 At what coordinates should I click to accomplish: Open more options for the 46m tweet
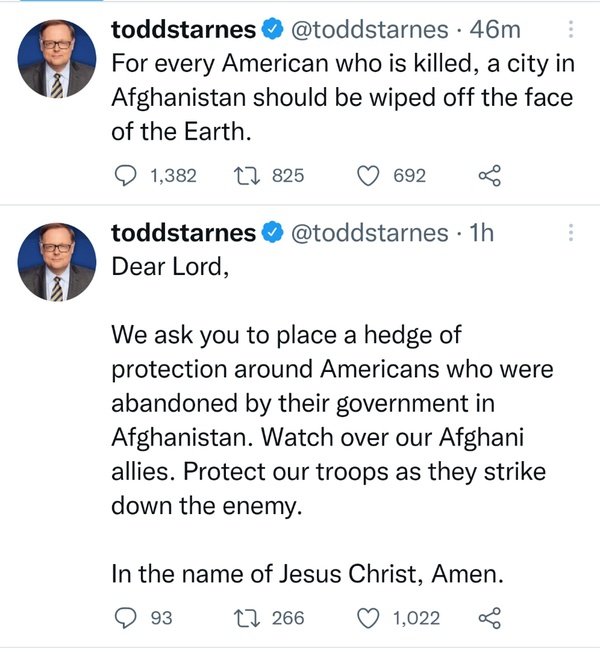click(x=571, y=31)
